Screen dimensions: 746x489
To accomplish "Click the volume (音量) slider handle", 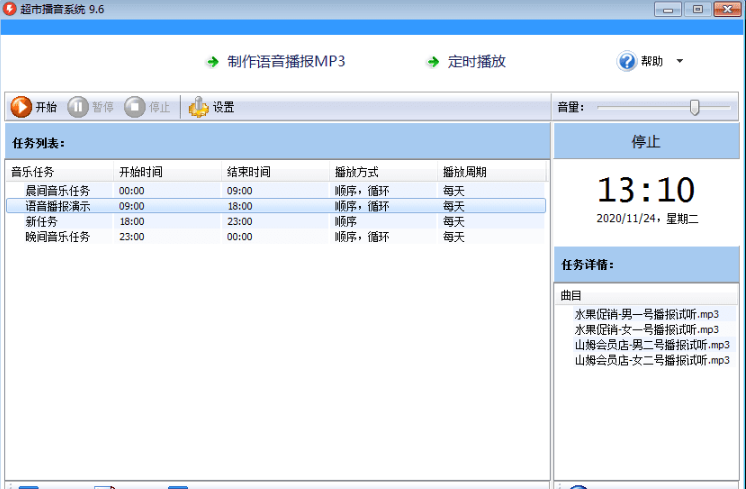I will [694, 107].
